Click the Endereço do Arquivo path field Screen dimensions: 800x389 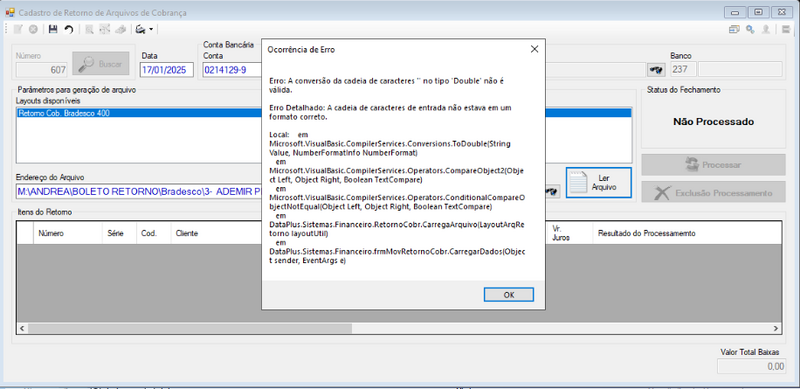[139, 191]
